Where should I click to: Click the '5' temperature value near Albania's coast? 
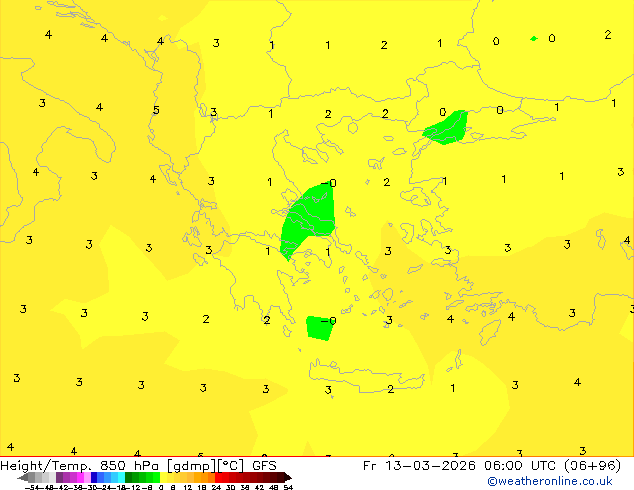tap(156, 110)
